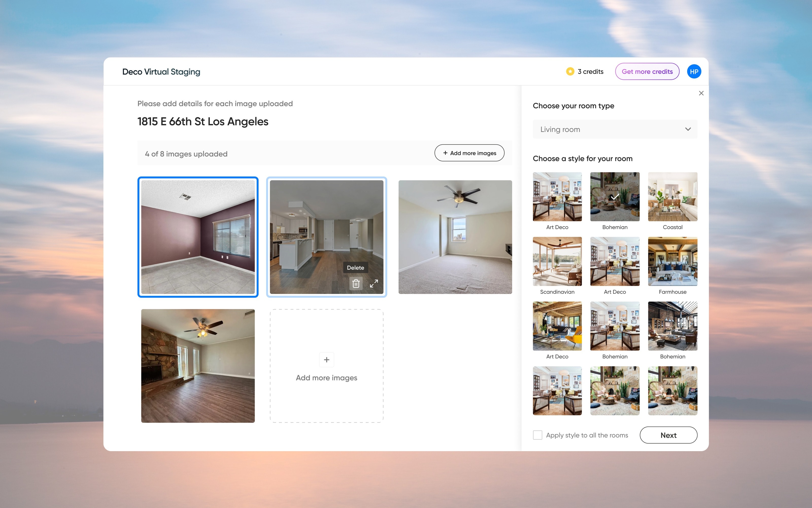Close the room style side panel
The width and height of the screenshot is (812, 508).
[701, 93]
